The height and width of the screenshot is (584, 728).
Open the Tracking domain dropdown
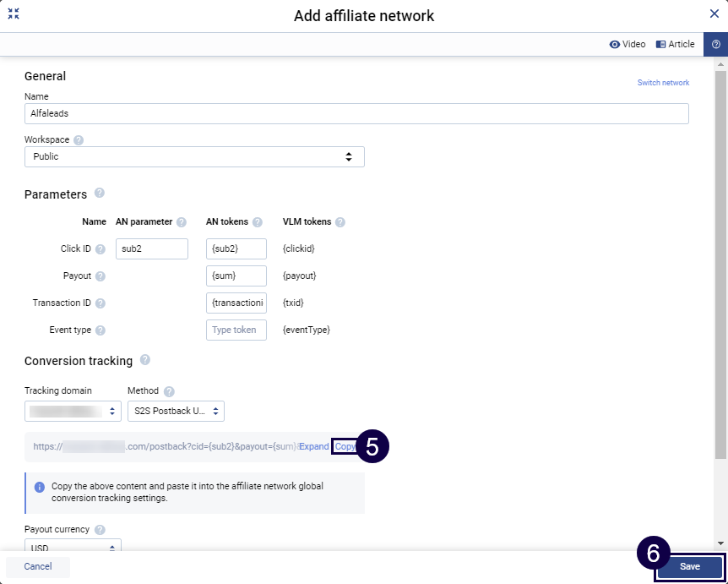pos(73,412)
